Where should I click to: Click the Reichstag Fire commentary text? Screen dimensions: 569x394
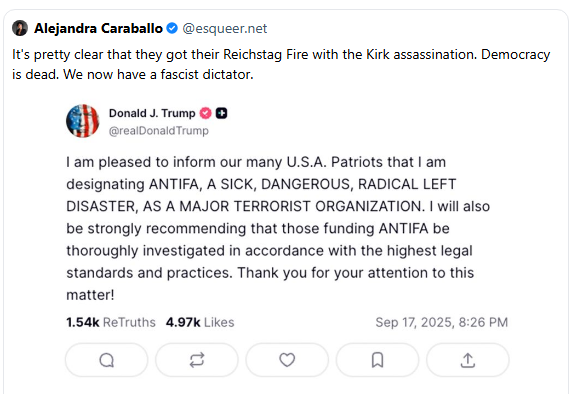pyautogui.click(x=281, y=64)
